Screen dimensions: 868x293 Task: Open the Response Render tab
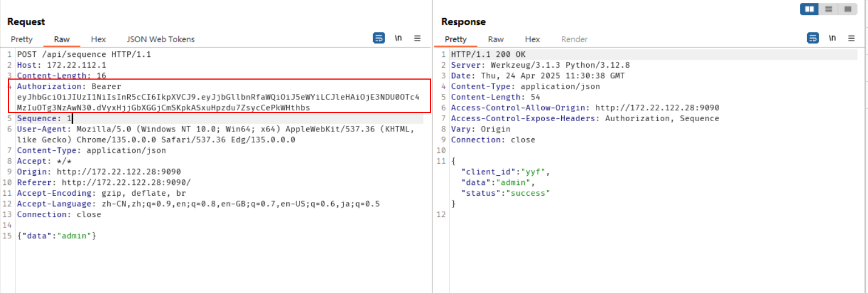click(574, 39)
